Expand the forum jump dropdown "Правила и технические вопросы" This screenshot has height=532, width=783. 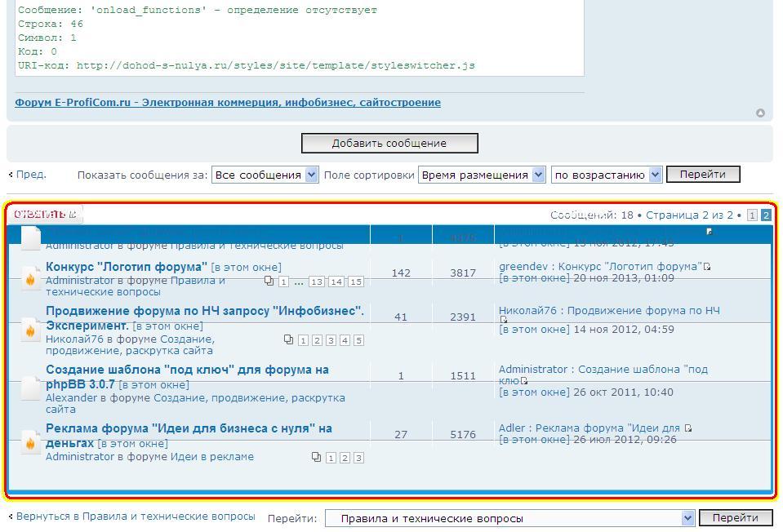[x=509, y=518]
